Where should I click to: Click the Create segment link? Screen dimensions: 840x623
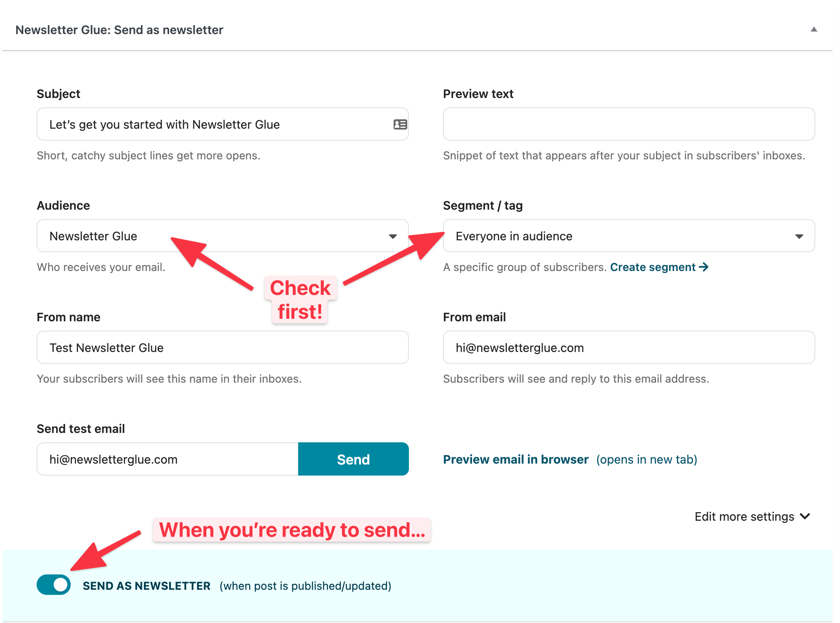(x=653, y=267)
